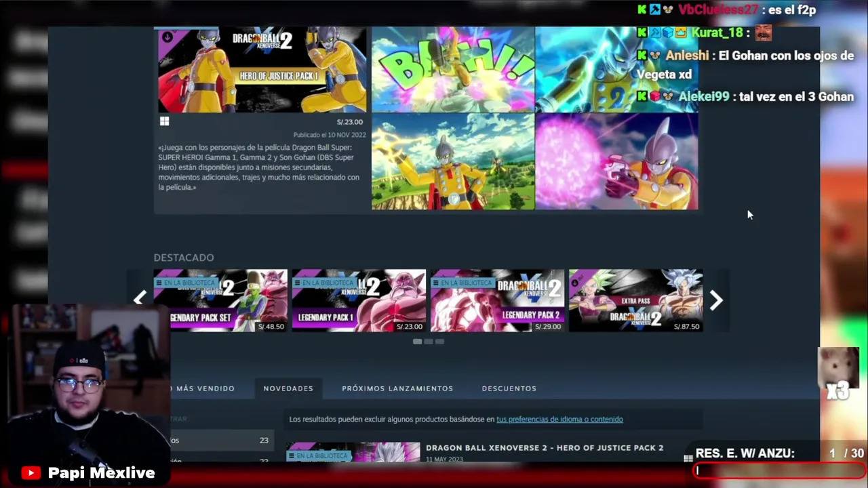Click S/.48.50 price on Legendary Pack Set

(x=271, y=327)
